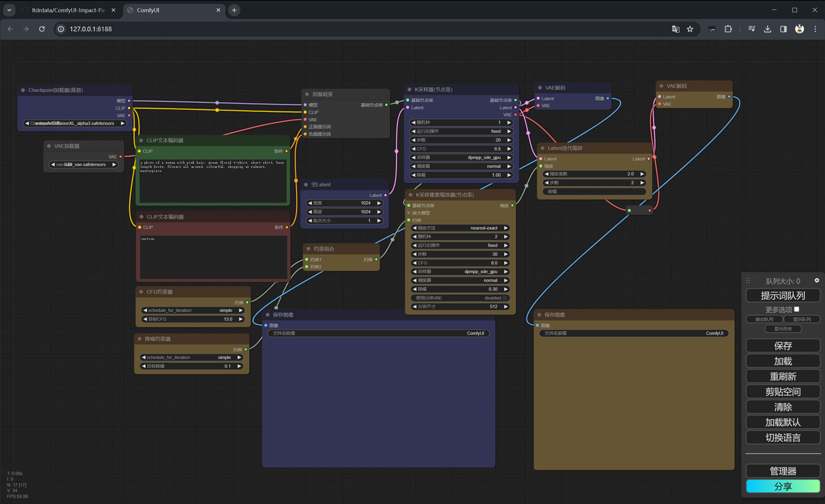Open the vae_name dropdown in VAE加载器

(x=83, y=164)
